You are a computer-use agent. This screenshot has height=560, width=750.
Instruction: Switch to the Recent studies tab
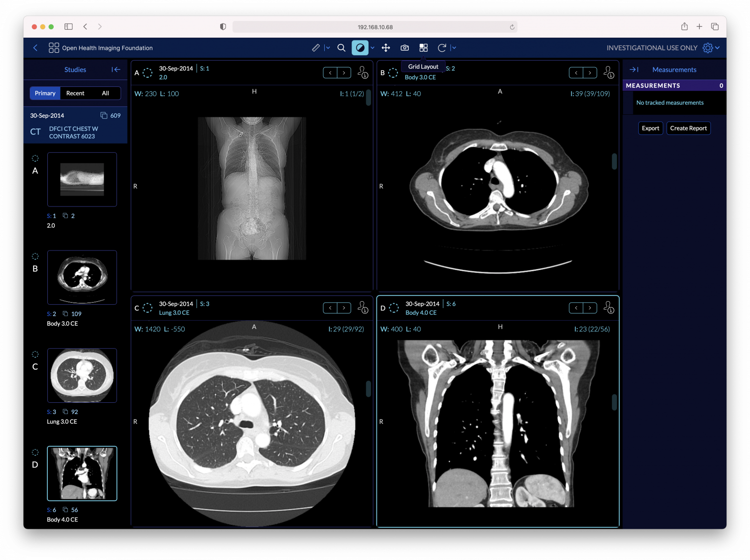click(x=75, y=93)
